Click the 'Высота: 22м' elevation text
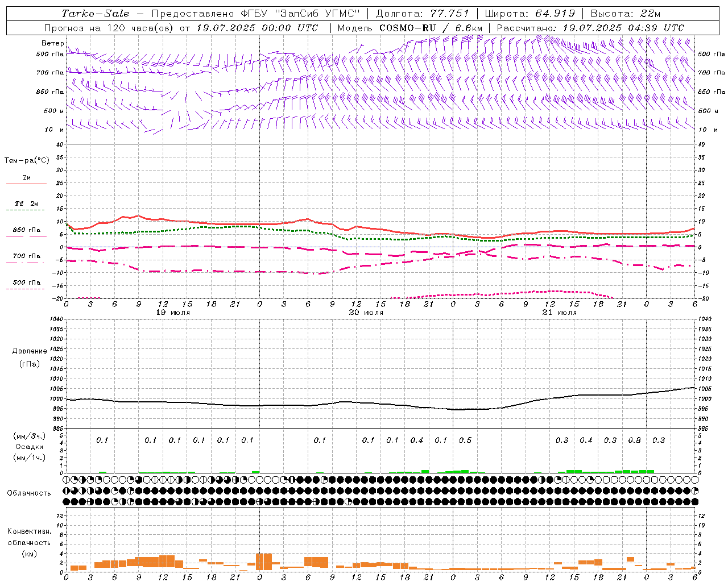The image size is (728, 582). pos(626,14)
